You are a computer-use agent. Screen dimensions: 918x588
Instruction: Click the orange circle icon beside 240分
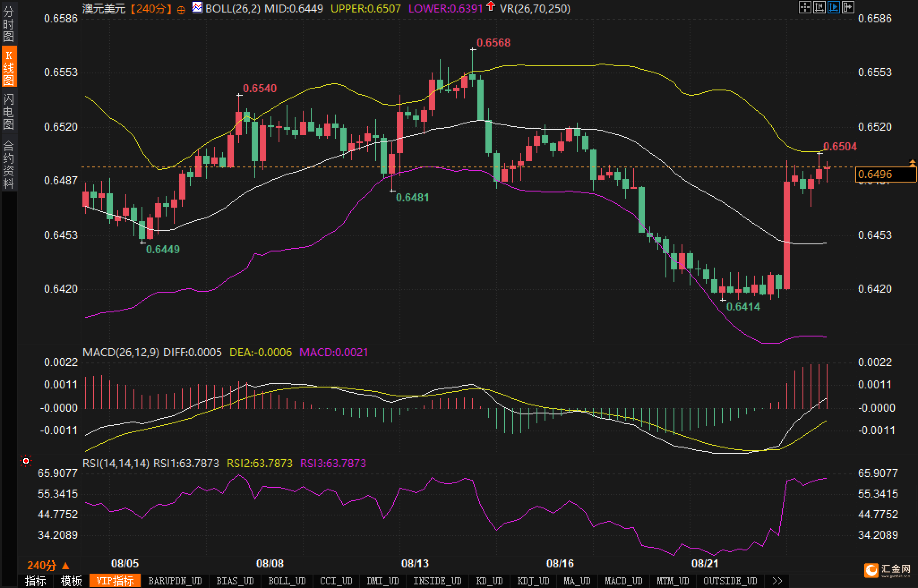point(181,10)
